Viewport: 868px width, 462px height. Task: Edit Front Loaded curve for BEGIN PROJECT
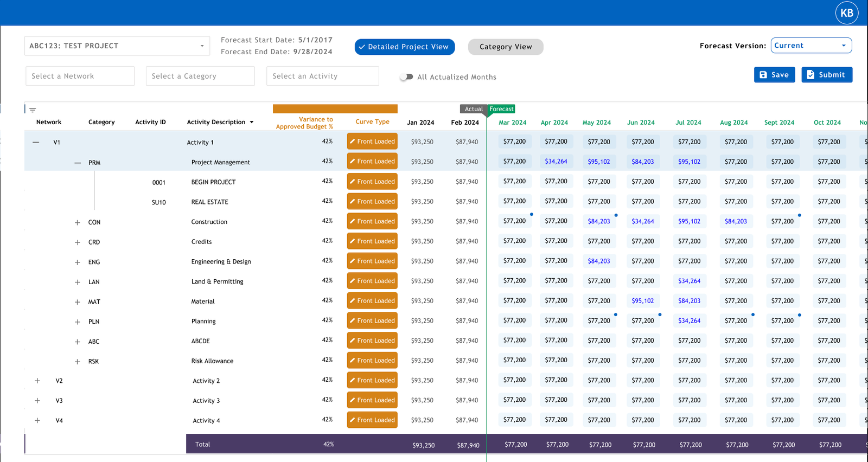[372, 182]
